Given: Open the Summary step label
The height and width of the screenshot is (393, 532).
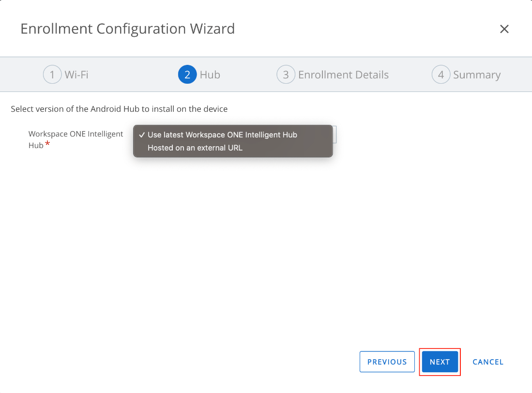Looking at the screenshot, I should (477, 75).
